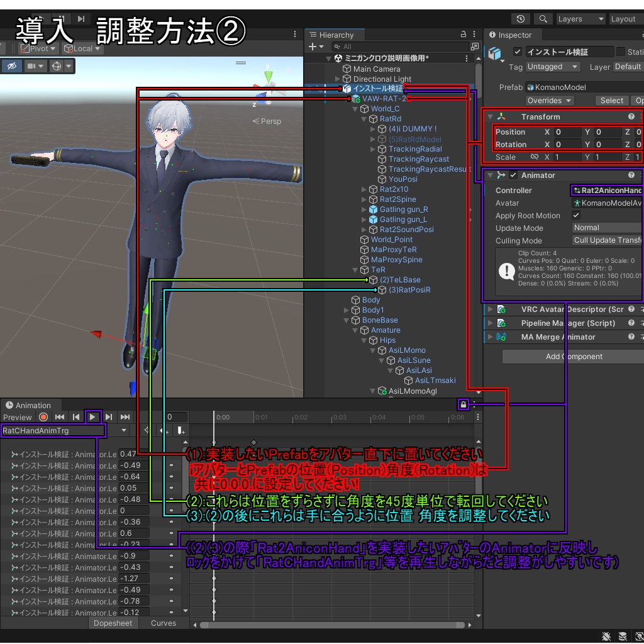
Task: Toggle animation record mode
Action: 43,418
